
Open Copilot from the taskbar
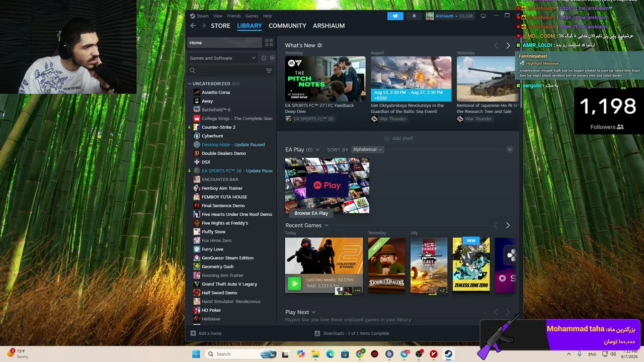[301, 354]
